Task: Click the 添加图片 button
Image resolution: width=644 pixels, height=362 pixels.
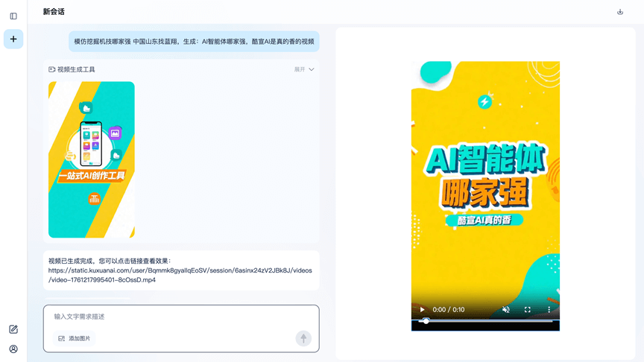Action: 75,338
